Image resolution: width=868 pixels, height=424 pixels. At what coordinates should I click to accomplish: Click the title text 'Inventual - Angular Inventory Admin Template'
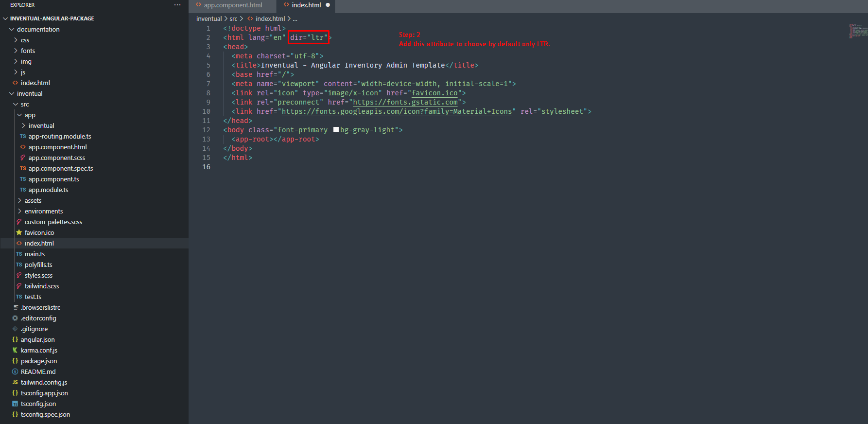pos(353,65)
